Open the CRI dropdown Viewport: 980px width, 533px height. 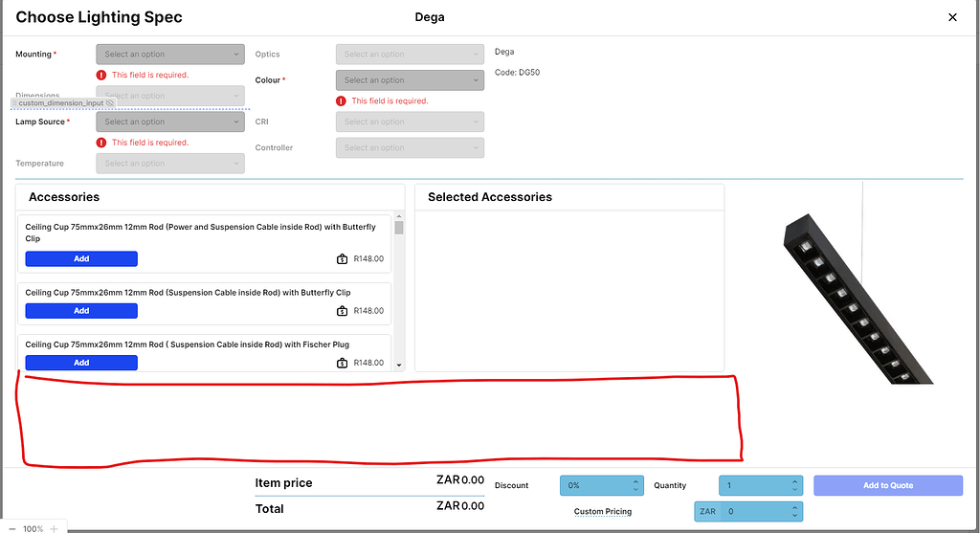point(410,122)
